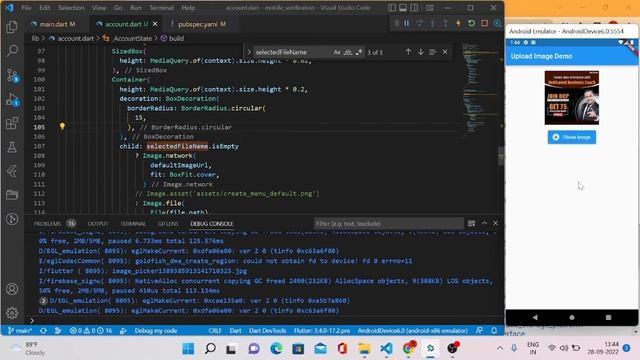Screen dimensions: 640x360
Task: Toggle Find in Selection
Action: point(433,52)
